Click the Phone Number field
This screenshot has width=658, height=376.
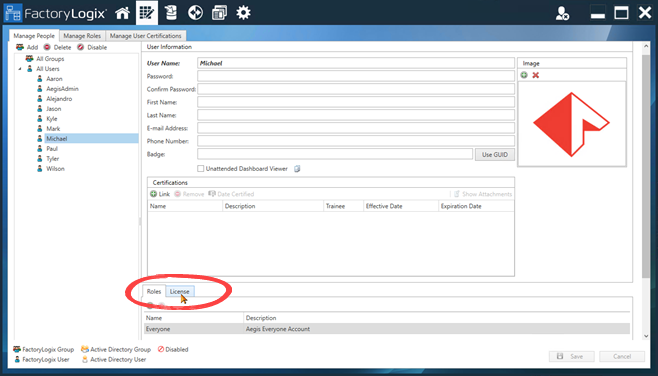(x=356, y=141)
